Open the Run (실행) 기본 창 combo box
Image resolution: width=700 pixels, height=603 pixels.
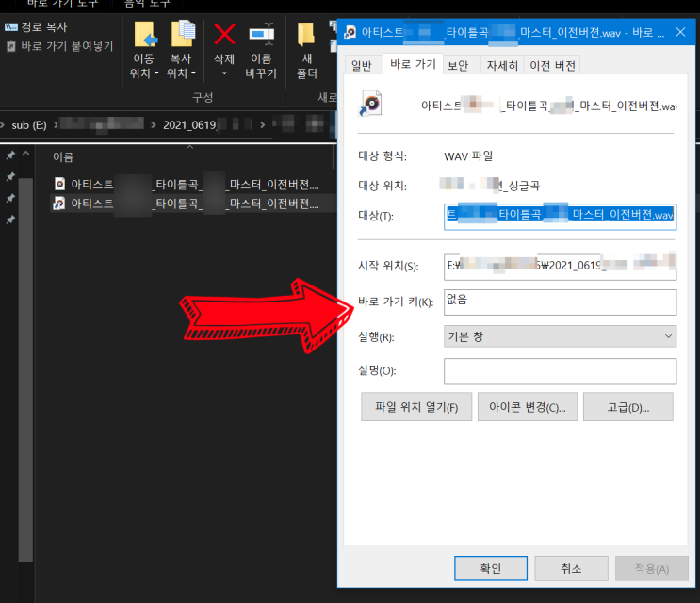click(560, 336)
